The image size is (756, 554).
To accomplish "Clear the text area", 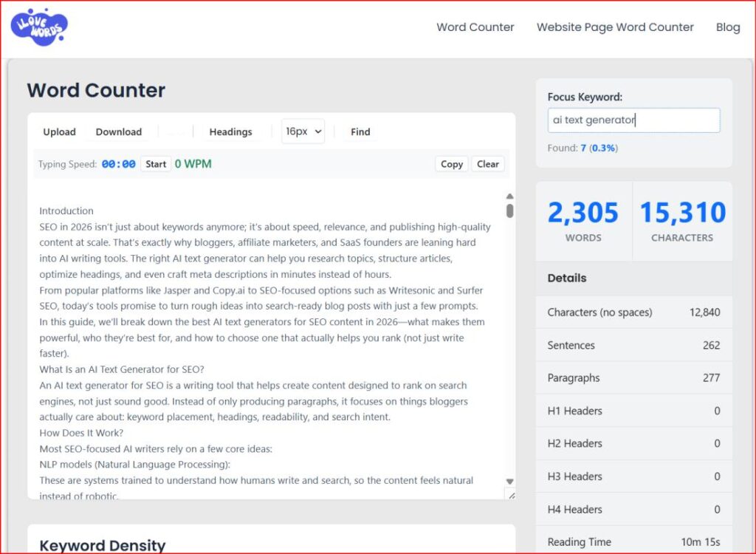I will click(488, 164).
